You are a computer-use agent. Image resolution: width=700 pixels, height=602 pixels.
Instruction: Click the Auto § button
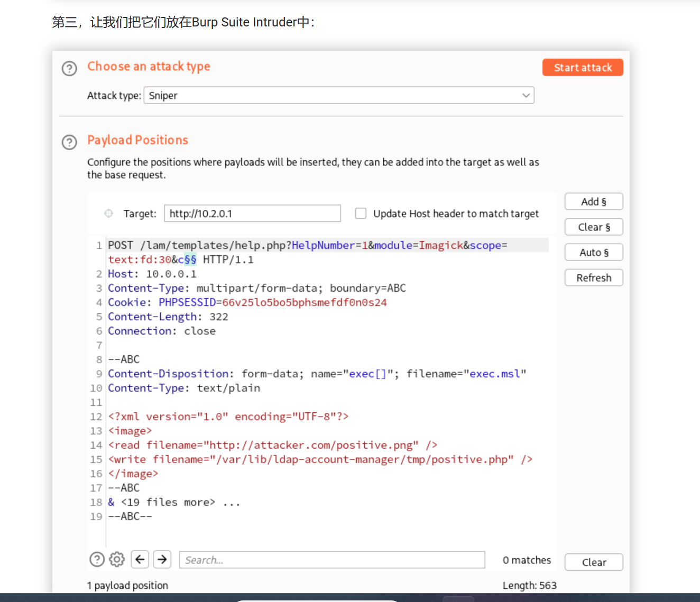pyautogui.click(x=594, y=253)
